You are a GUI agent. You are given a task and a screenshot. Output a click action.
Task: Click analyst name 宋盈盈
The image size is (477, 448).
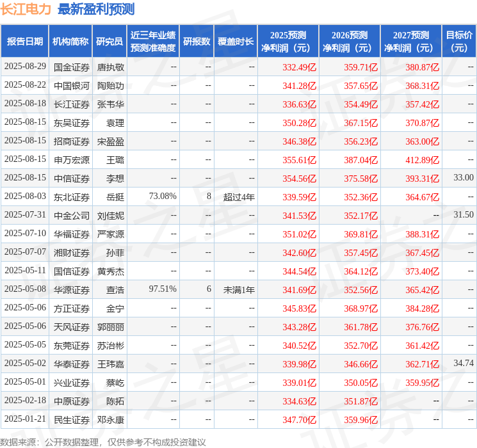pos(110,141)
